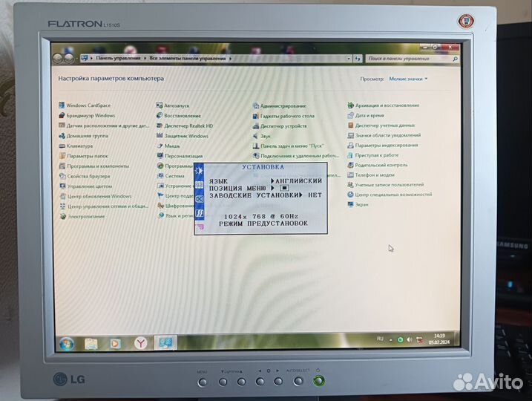
Task: Expand the Мелкие значки view dropdown
Action: [409, 78]
